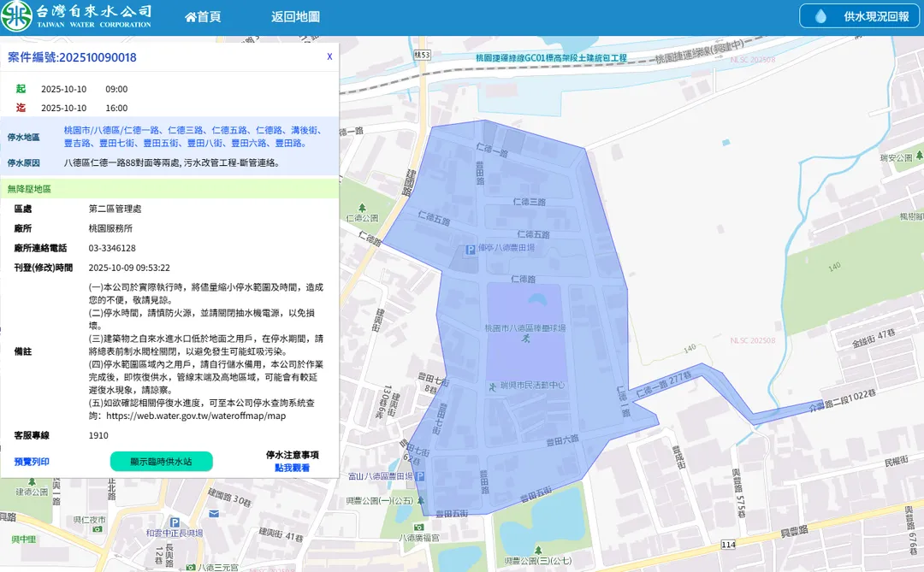Viewport: 924px width, 572px height.
Task: Click customer hotline 1910
Action: [x=98, y=436]
